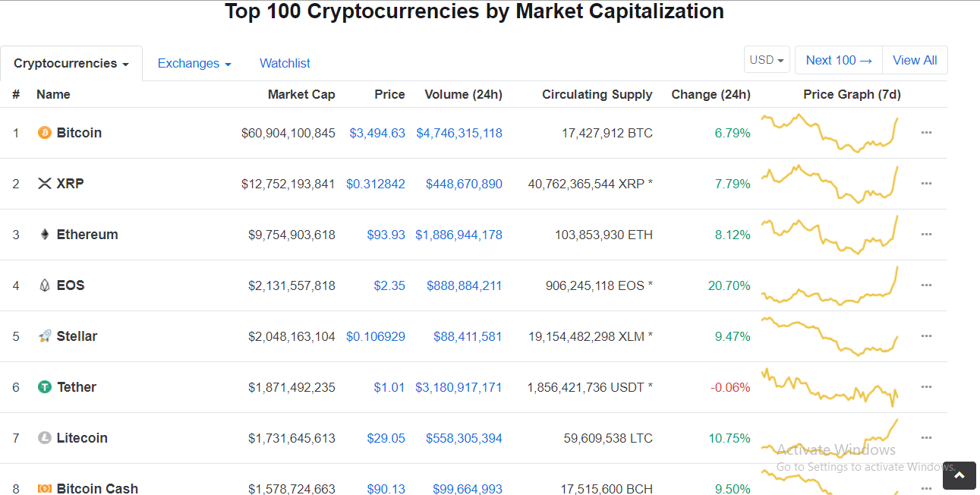Click the green Tether logo icon
Screen dimensions: 980x495
[45, 387]
